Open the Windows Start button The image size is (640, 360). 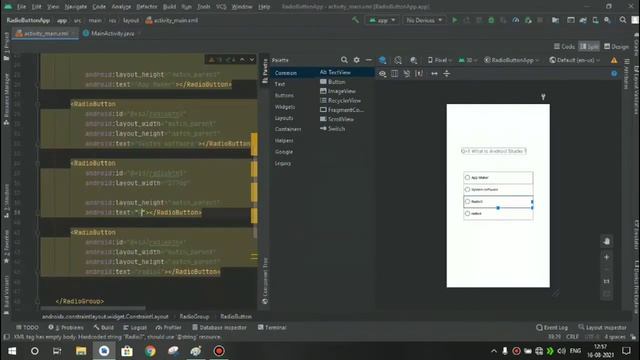point(12,351)
